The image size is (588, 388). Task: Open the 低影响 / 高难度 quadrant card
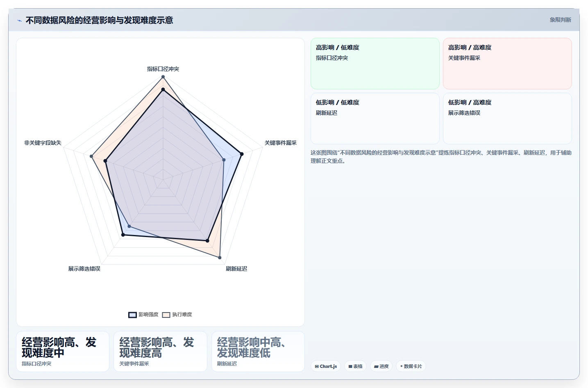(507, 119)
